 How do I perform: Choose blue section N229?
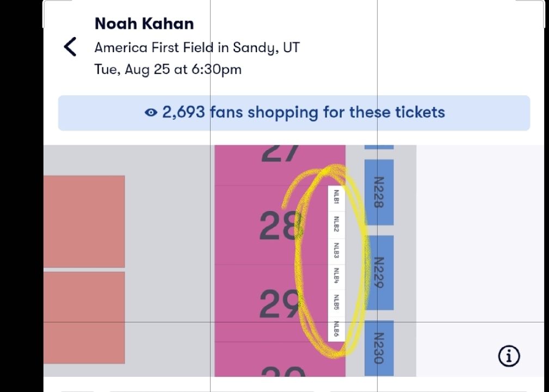(379, 272)
